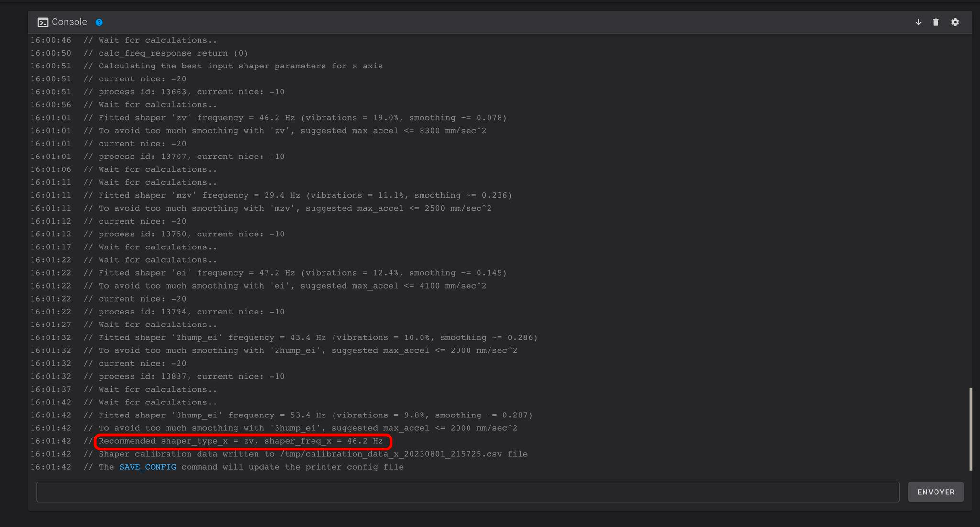Click the Recommended shaper_type_x line
The height and width of the screenshot is (527, 980).
241,441
